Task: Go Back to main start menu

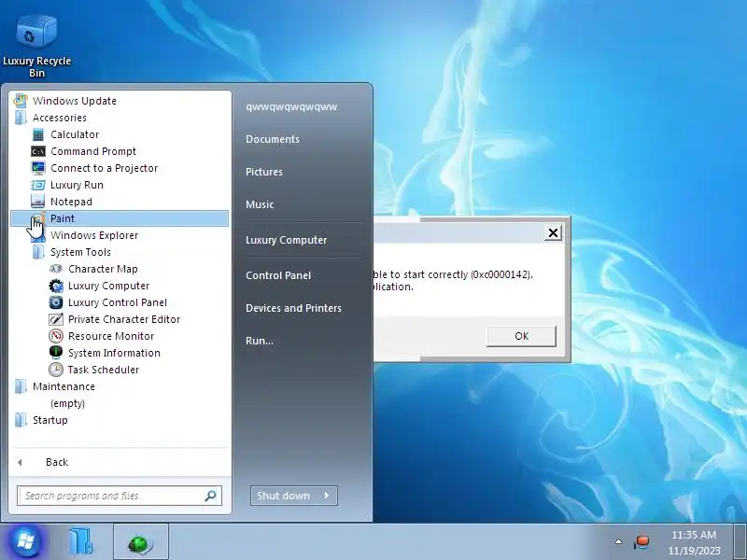Action: coord(57,462)
